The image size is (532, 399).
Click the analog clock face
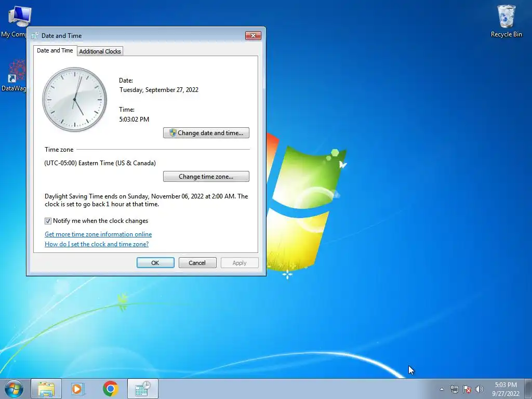click(75, 99)
